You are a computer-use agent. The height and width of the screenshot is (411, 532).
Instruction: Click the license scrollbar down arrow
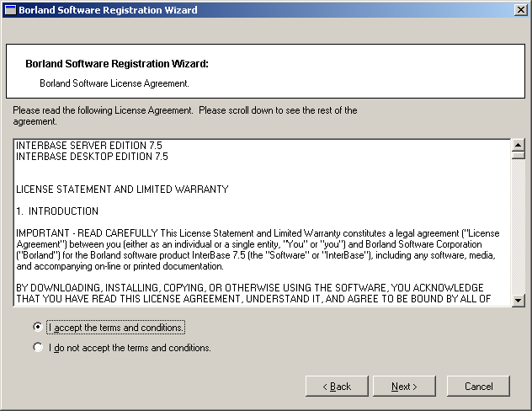519,300
